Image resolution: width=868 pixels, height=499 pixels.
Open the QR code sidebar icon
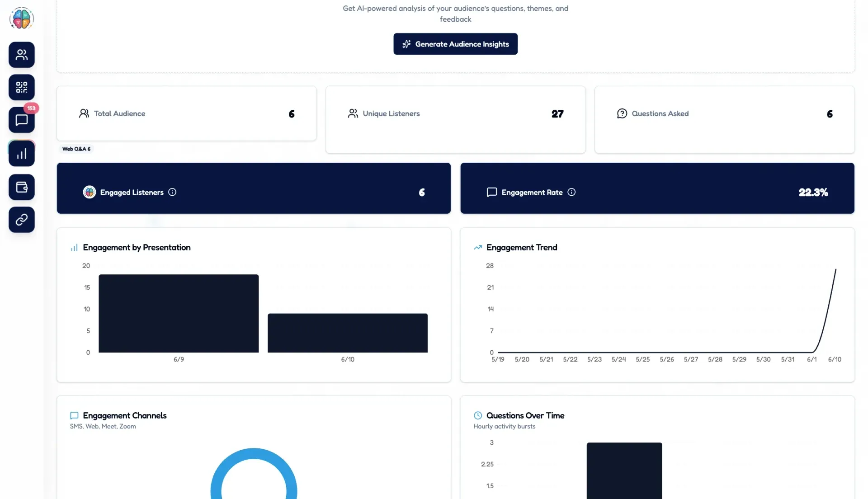click(22, 87)
